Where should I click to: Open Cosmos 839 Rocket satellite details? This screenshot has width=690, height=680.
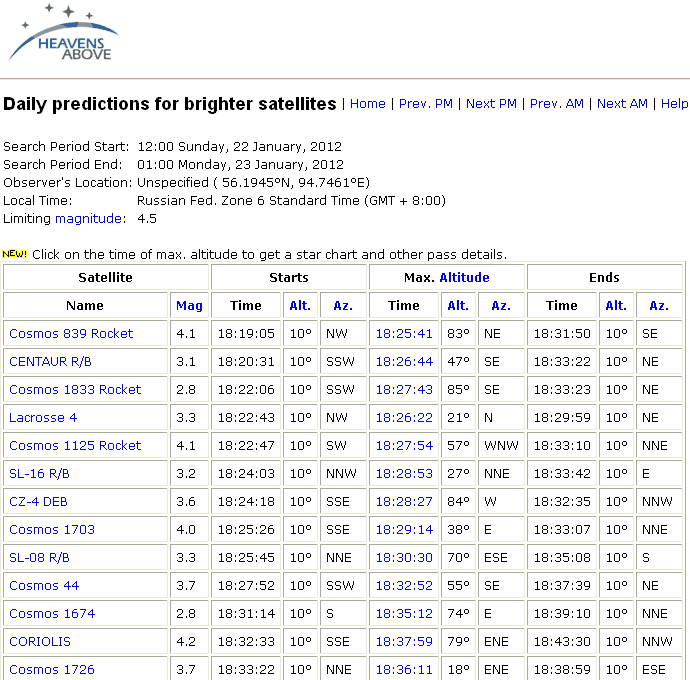pos(71,334)
